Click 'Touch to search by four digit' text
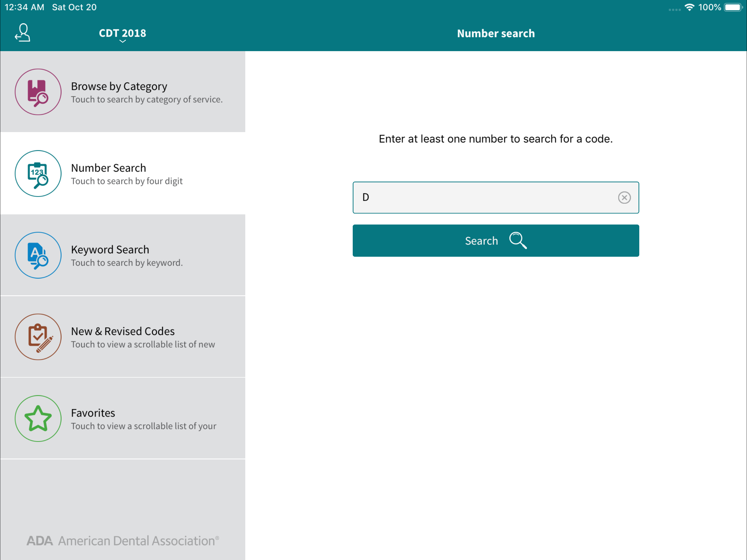The height and width of the screenshot is (560, 747). 127,181
